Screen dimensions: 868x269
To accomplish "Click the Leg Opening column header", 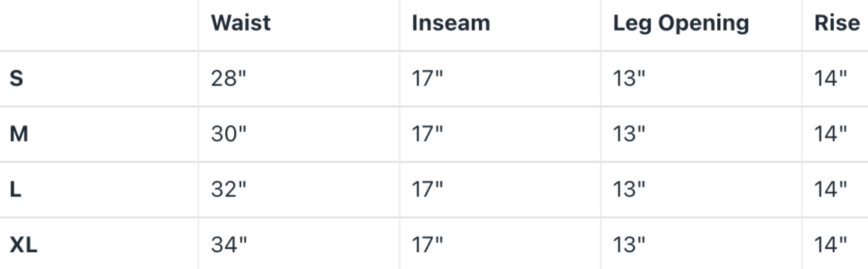I will pyautogui.click(x=681, y=23).
